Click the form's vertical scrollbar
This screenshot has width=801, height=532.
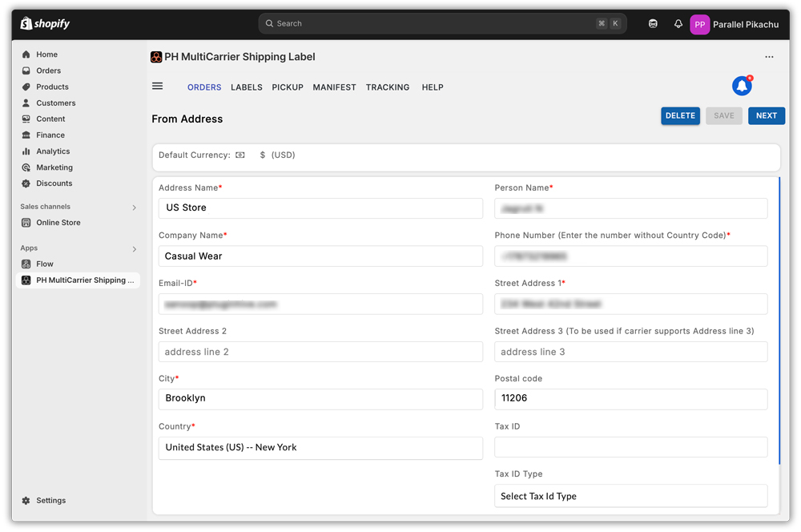pyautogui.click(x=779, y=320)
